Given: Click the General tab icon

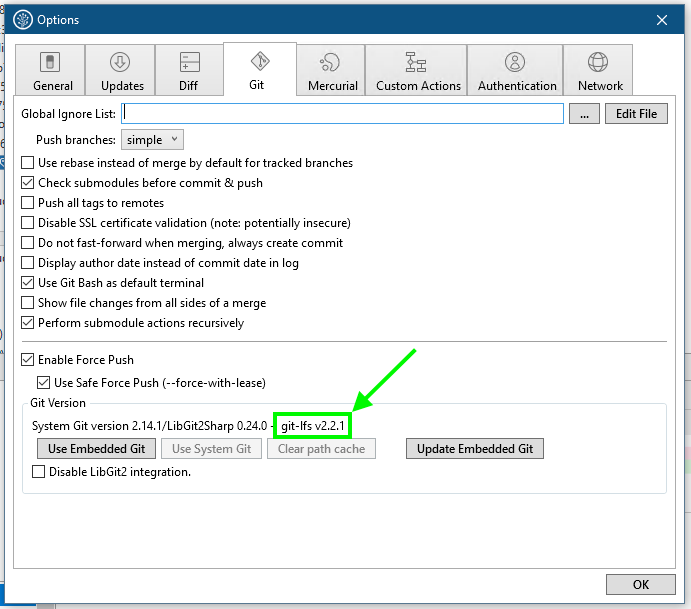Looking at the screenshot, I should [50, 62].
